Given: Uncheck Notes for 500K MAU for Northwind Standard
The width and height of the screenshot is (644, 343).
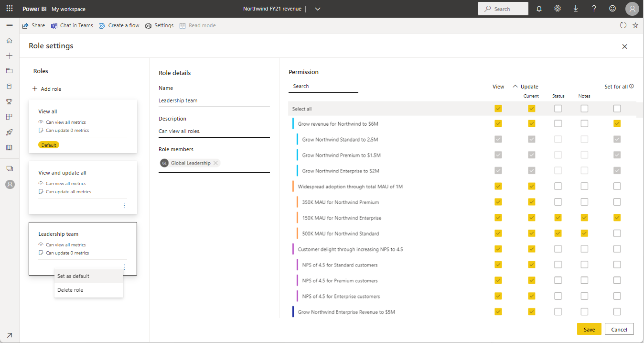Looking at the screenshot, I should [584, 233].
